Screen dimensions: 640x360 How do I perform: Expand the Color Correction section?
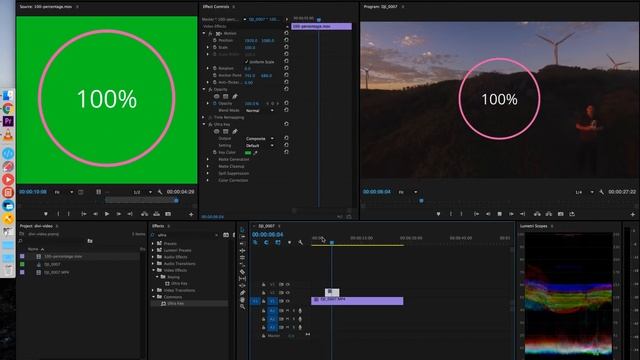pos(208,180)
